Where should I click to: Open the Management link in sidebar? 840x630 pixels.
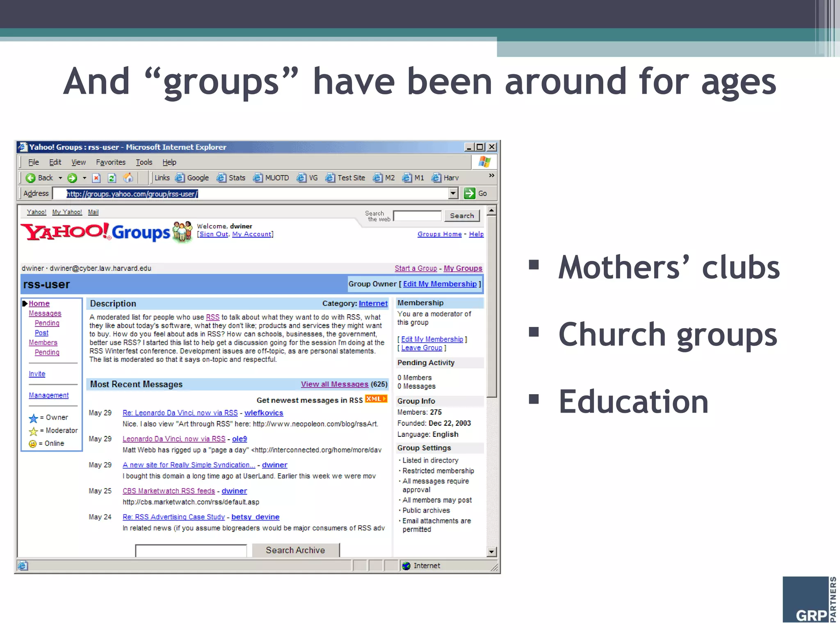[x=49, y=395]
